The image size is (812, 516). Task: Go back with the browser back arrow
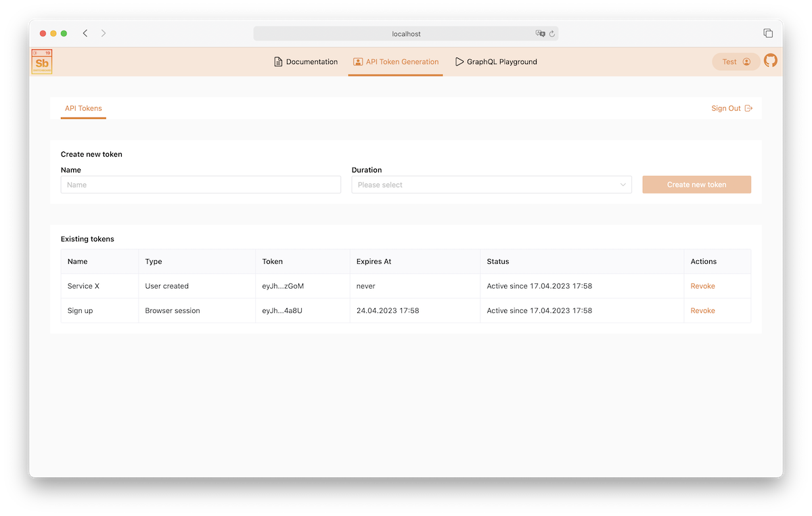click(x=85, y=33)
